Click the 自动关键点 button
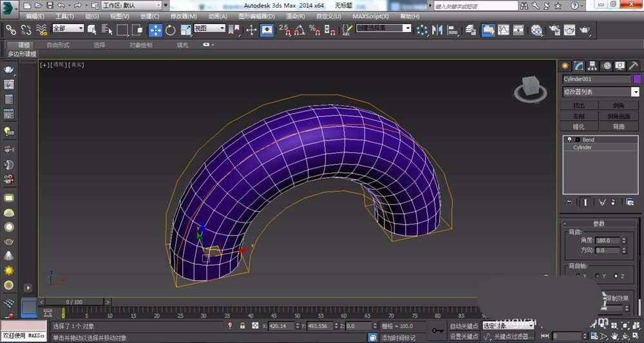This screenshot has height=343, width=644. coord(464,326)
